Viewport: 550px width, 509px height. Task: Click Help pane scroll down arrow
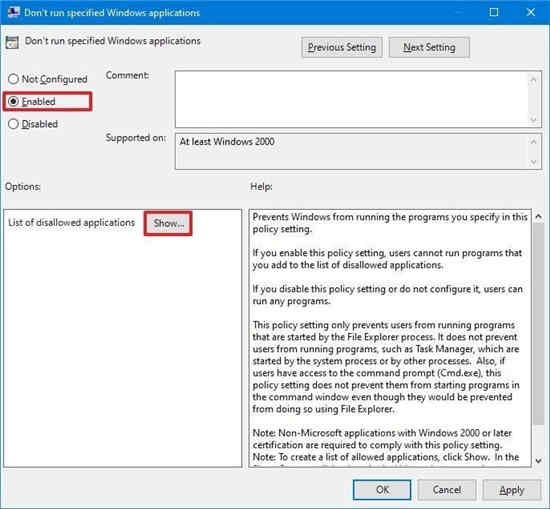pos(538,461)
